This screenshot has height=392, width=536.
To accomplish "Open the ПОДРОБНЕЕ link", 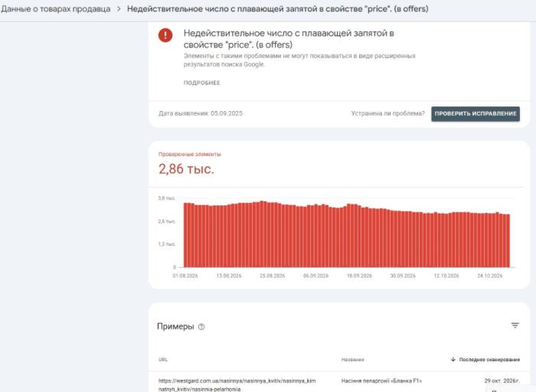I will pos(201,83).
